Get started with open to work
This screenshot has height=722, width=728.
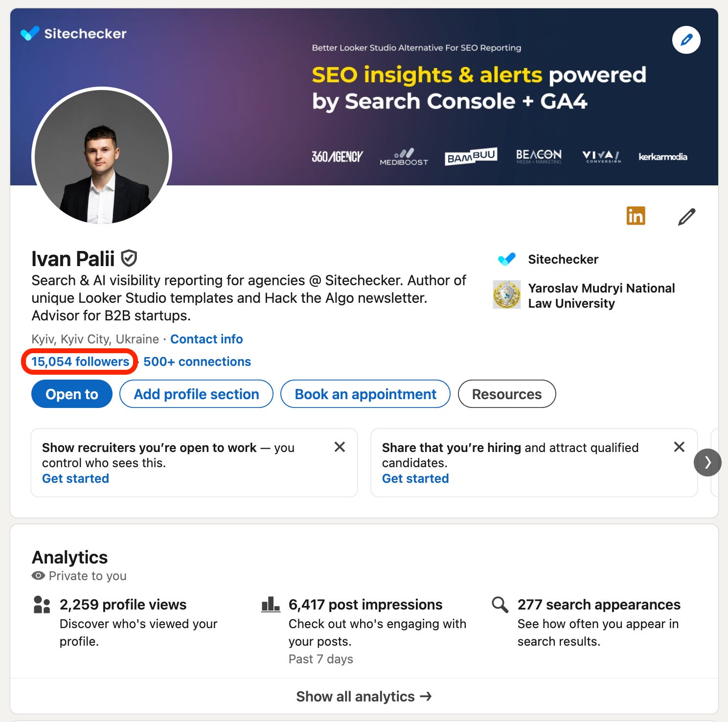[75, 478]
